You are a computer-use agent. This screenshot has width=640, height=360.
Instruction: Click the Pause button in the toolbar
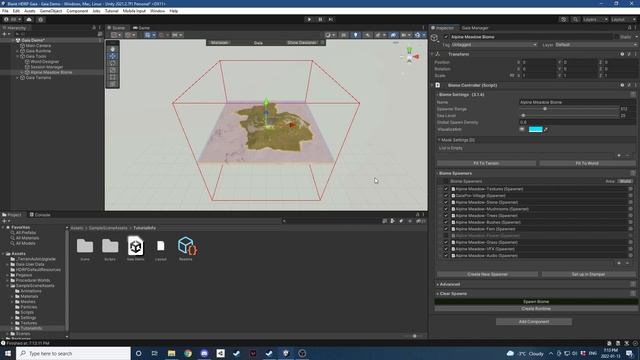pyautogui.click(x=320, y=19)
